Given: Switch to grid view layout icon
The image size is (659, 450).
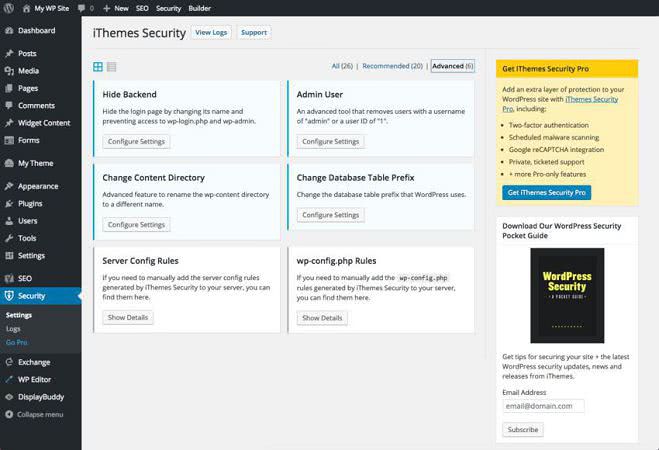Looking at the screenshot, I should pyautogui.click(x=98, y=67).
